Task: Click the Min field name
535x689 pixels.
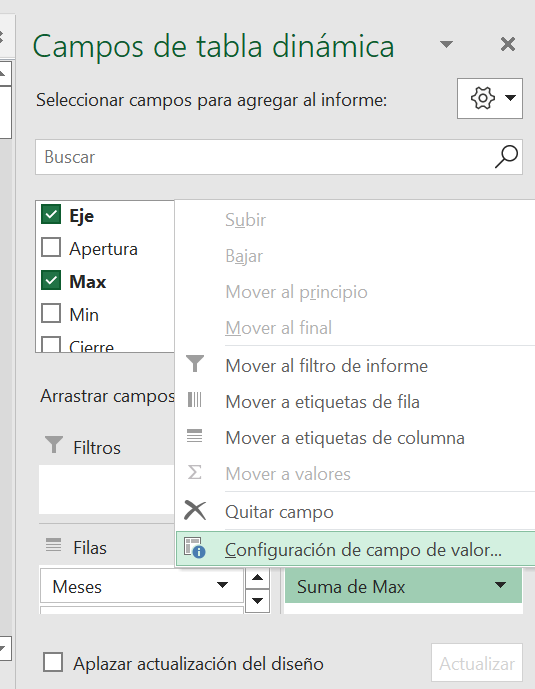Action: (84, 315)
